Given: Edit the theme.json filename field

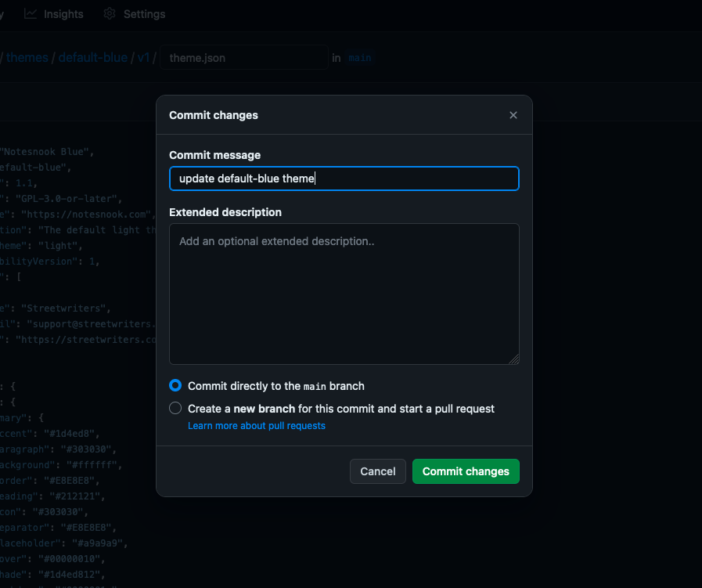Looking at the screenshot, I should pyautogui.click(x=243, y=58).
